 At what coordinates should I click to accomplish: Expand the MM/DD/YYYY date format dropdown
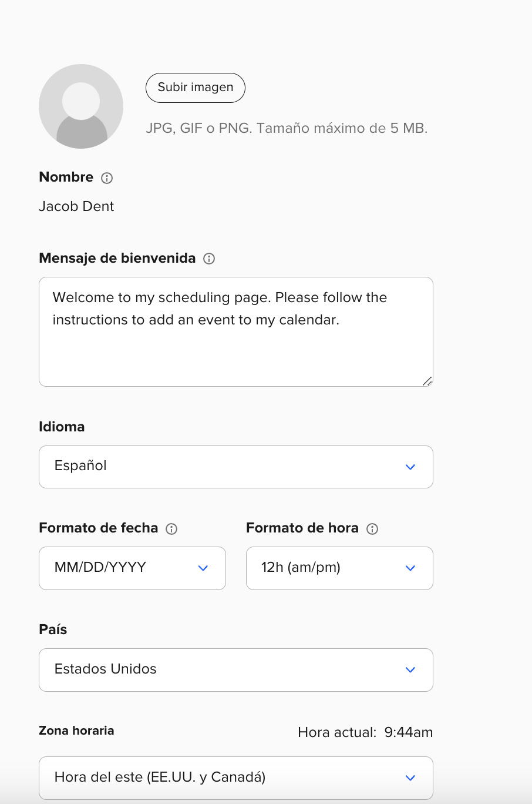click(x=132, y=568)
